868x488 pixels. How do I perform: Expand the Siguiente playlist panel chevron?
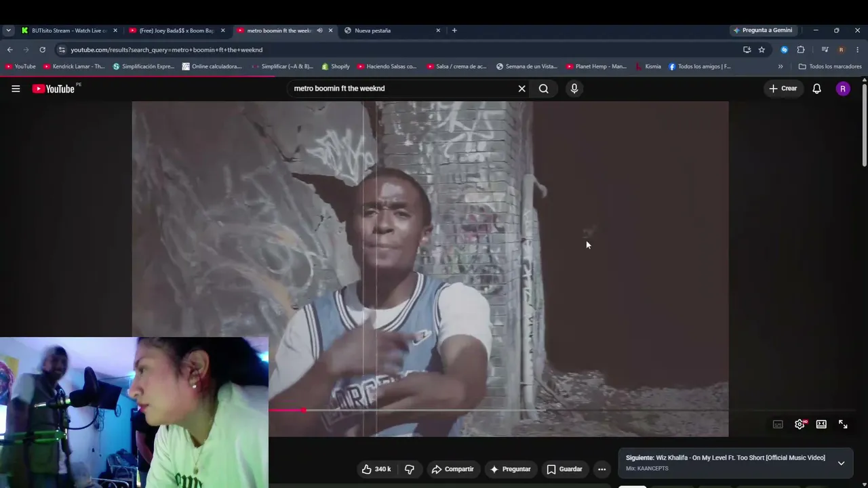841,463
